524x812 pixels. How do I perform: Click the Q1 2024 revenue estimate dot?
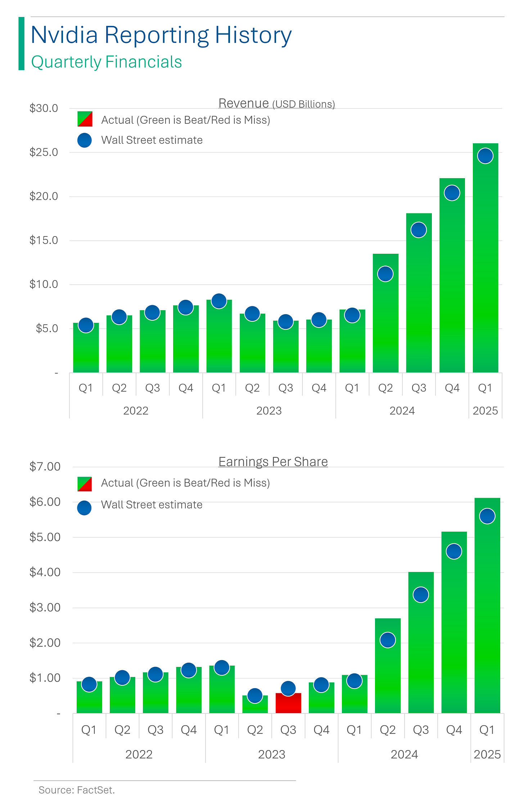coord(352,315)
